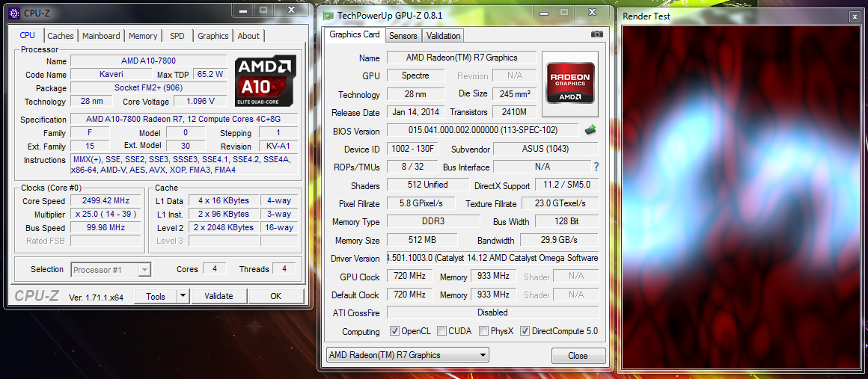Toggle the OpenCL checkbox
This screenshot has height=379, width=868.
point(394,331)
